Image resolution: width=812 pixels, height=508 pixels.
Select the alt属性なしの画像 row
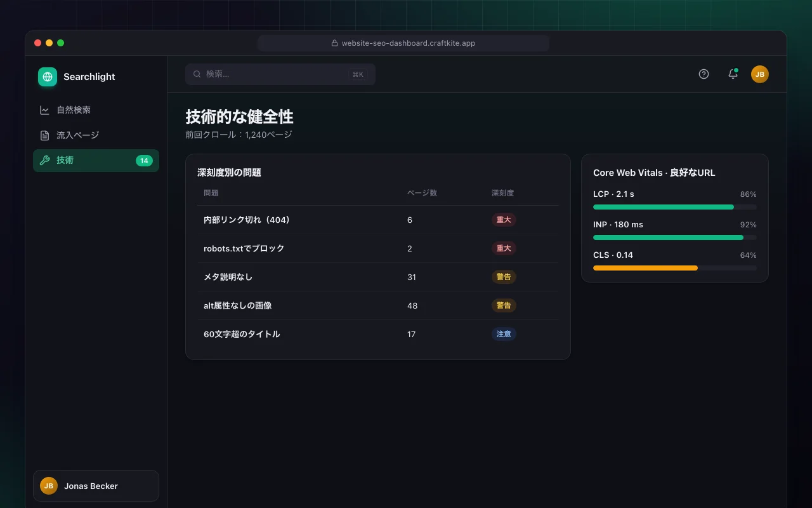(378, 305)
